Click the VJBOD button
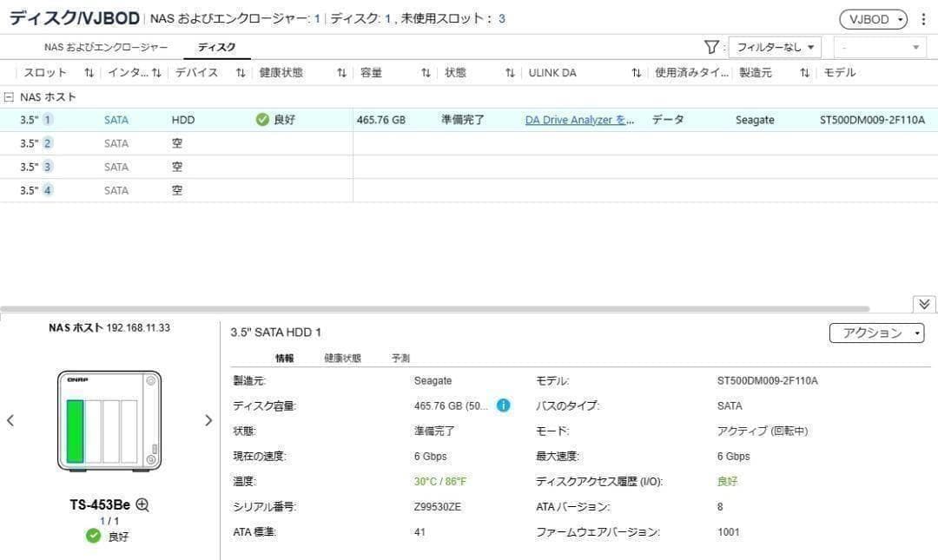Screen dimensions: 938x560 (x=871, y=18)
